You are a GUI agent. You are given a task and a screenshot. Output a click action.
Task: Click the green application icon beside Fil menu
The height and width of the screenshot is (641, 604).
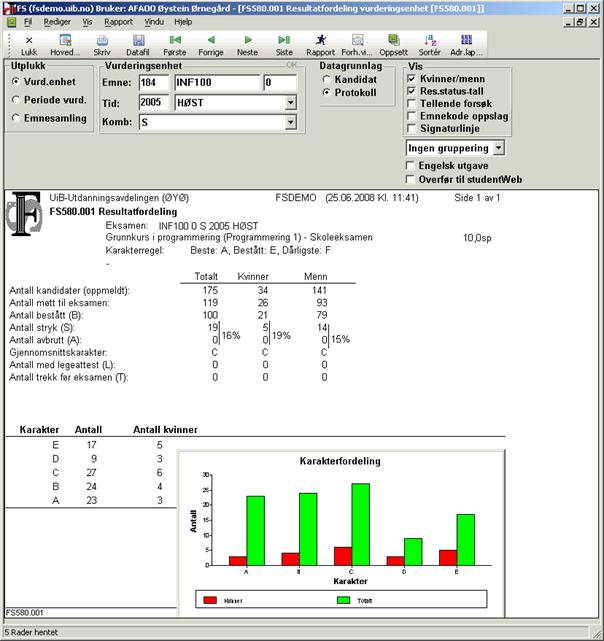tap(12, 22)
